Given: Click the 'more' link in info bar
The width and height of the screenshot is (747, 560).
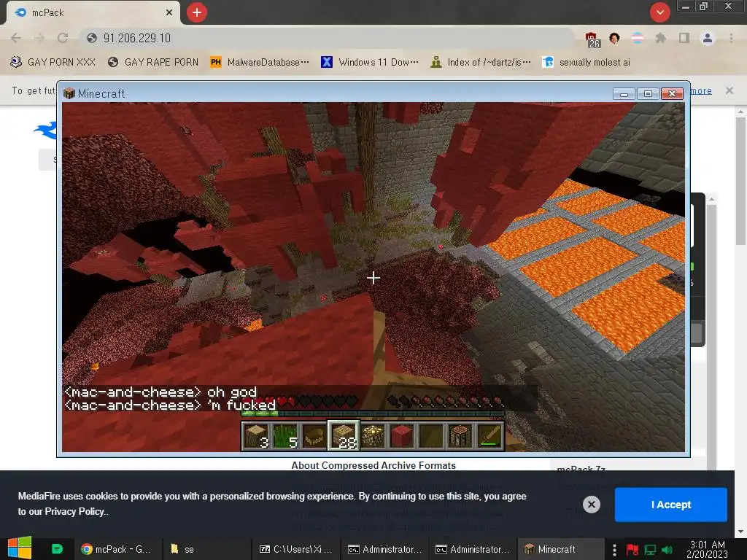Looking at the screenshot, I should coord(701,91).
